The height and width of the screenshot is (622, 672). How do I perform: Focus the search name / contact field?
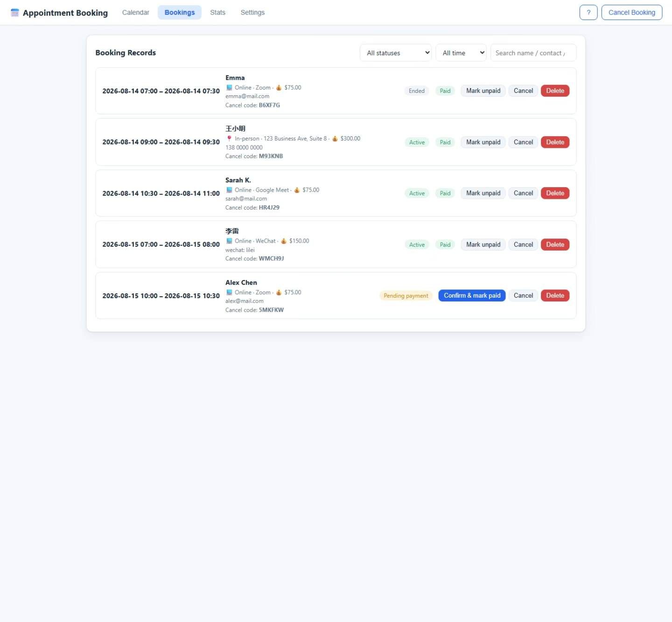533,53
